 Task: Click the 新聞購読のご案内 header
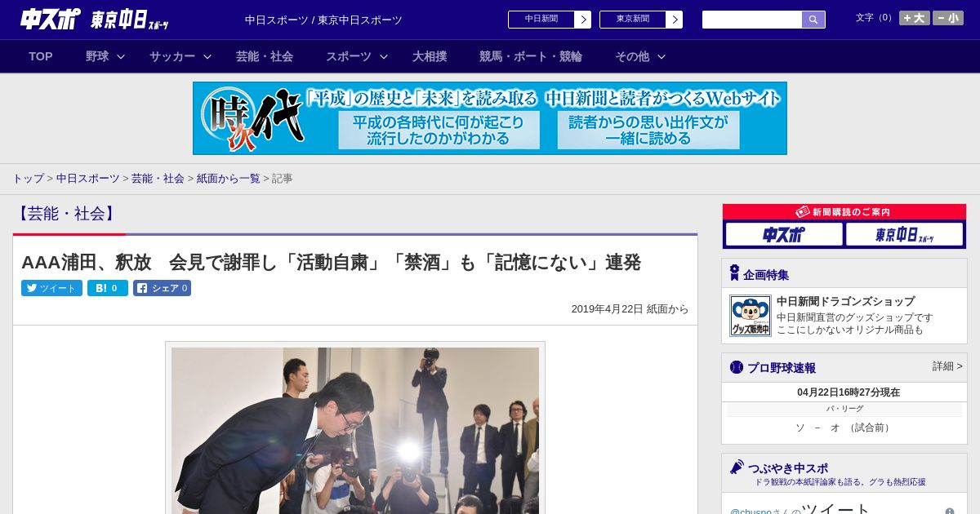(x=844, y=211)
